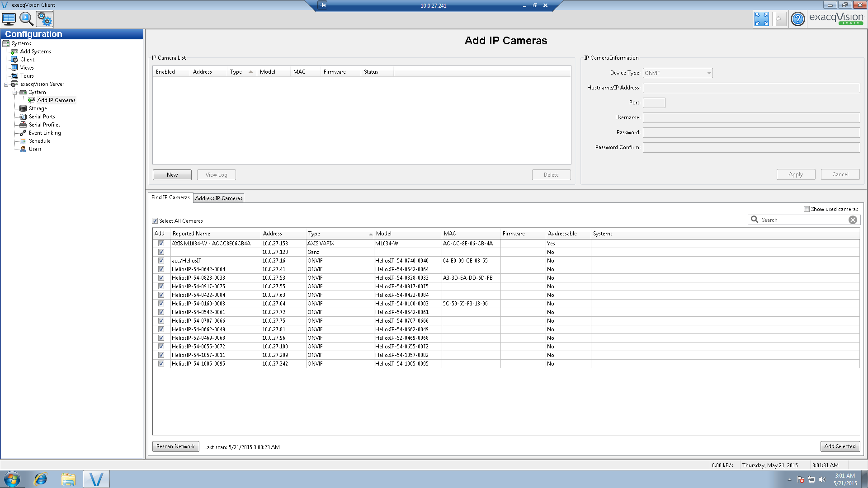Image resolution: width=868 pixels, height=488 pixels.
Task: Sort camera list by Reported Name header
Action: (x=191, y=234)
